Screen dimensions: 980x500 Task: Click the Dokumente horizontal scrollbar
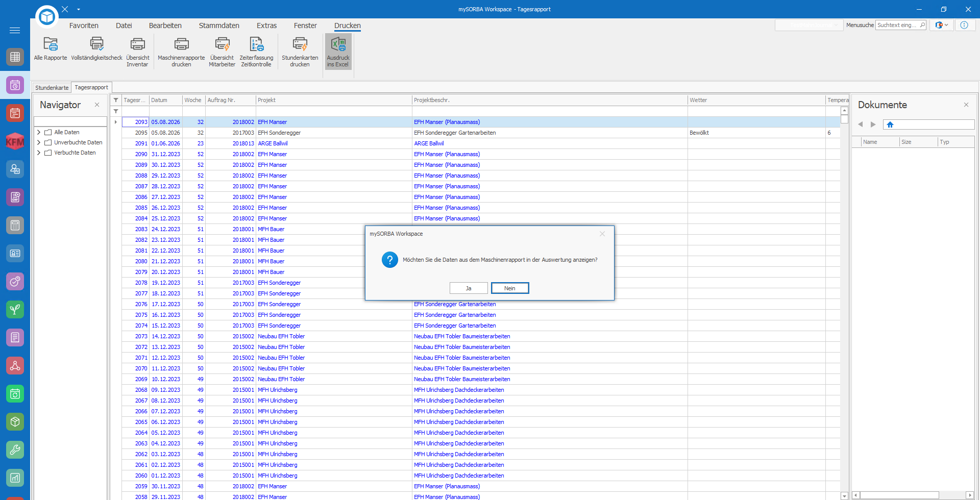(900, 495)
